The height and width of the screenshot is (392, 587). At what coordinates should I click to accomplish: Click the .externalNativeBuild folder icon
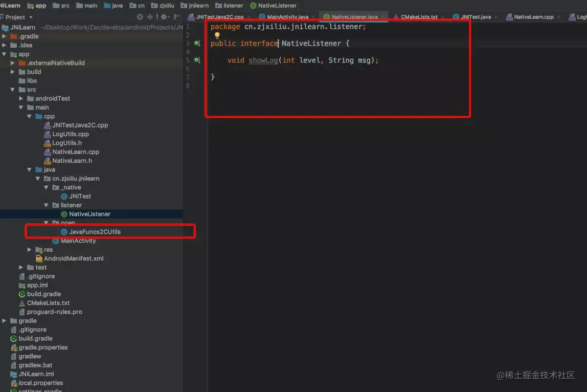pos(22,63)
